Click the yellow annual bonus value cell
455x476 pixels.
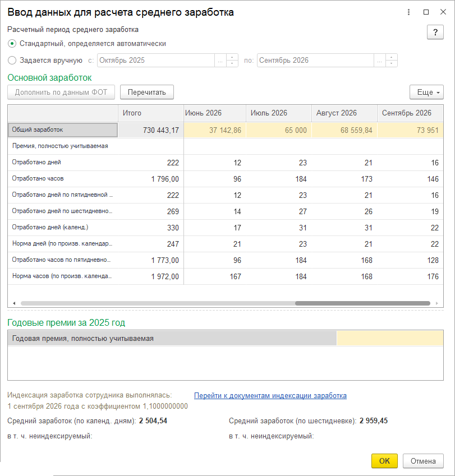[390, 338]
